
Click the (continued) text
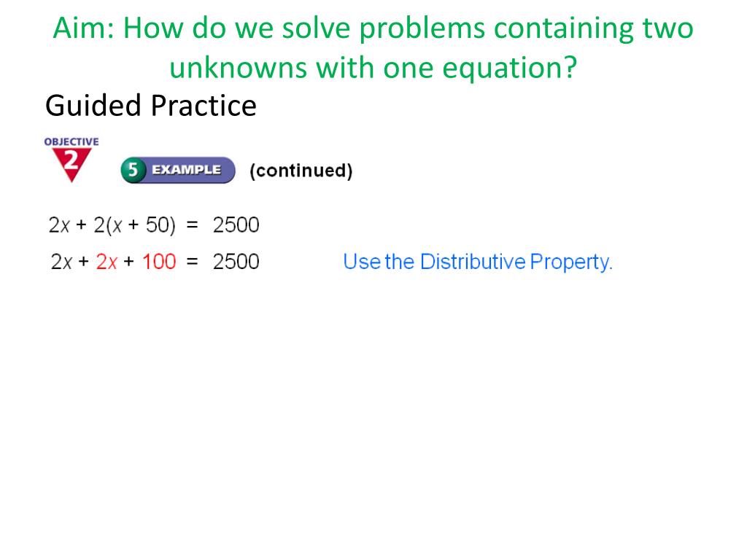click(301, 171)
